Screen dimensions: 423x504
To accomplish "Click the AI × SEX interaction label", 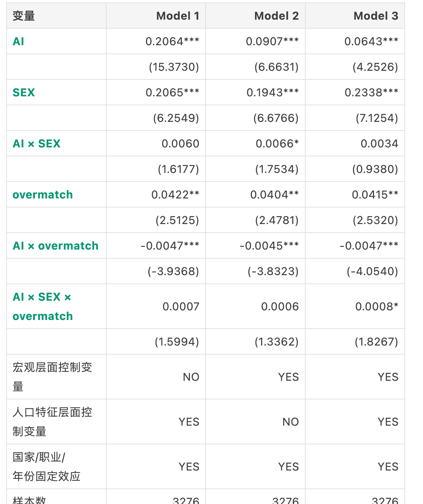I will (x=37, y=144).
